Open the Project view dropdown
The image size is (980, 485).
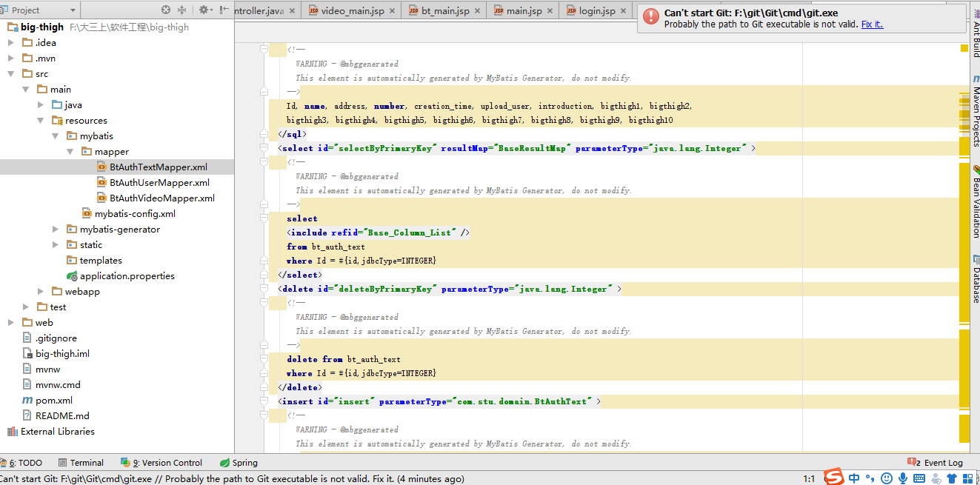(x=73, y=10)
